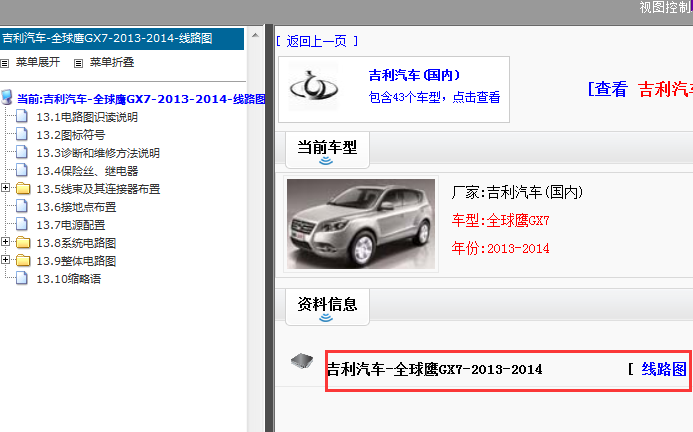Select 13.9整体电路图 folder label
The width and height of the screenshot is (693, 432).
[x=76, y=261]
